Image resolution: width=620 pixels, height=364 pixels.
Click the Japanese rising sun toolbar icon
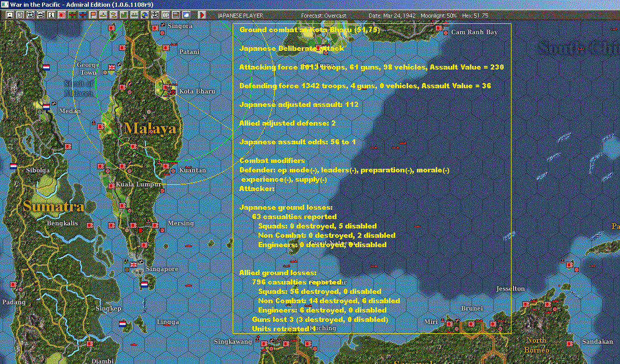pyautogui.click(x=62, y=15)
